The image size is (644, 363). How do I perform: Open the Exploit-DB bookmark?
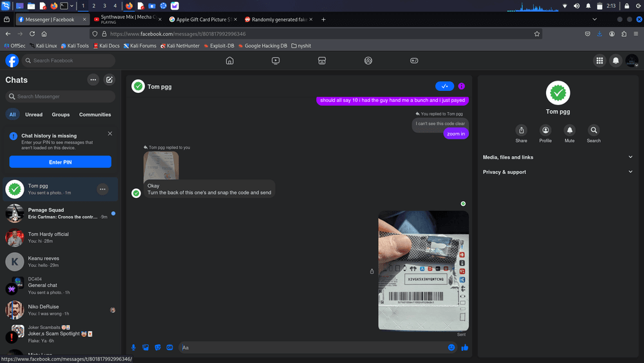pyautogui.click(x=219, y=46)
